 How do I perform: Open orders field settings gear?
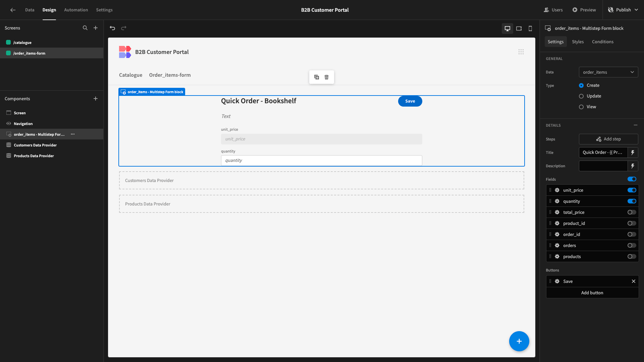[557, 245]
